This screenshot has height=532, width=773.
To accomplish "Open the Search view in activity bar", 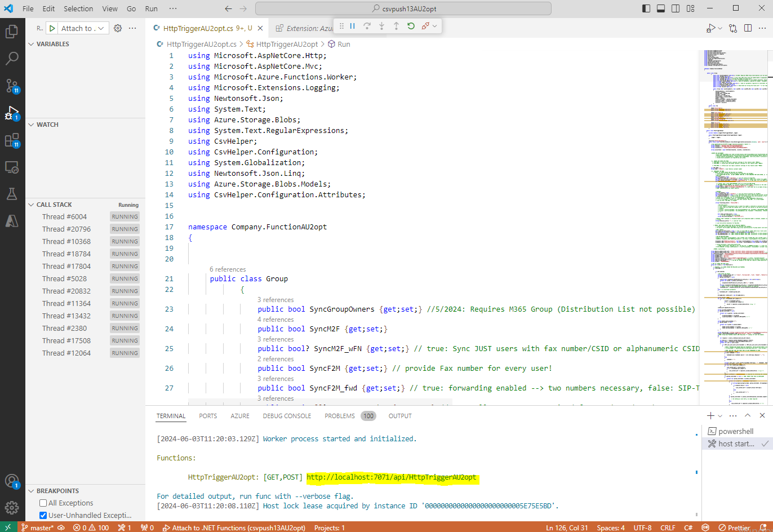I will pyautogui.click(x=12, y=59).
